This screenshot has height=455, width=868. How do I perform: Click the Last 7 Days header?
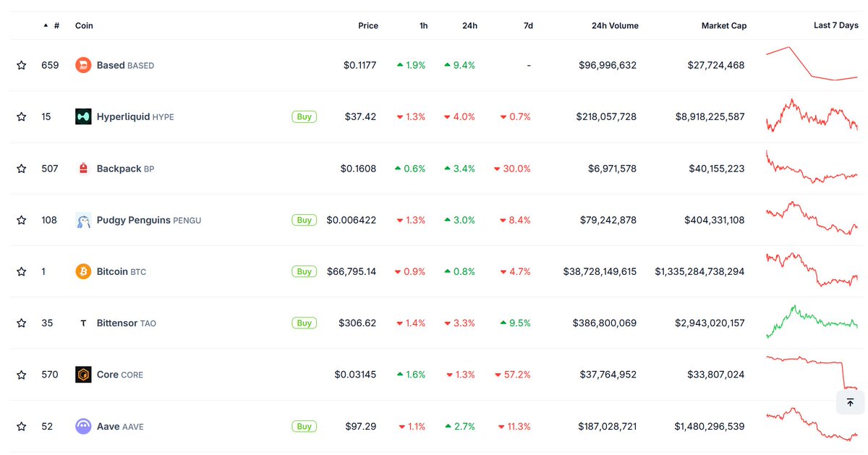coord(836,25)
